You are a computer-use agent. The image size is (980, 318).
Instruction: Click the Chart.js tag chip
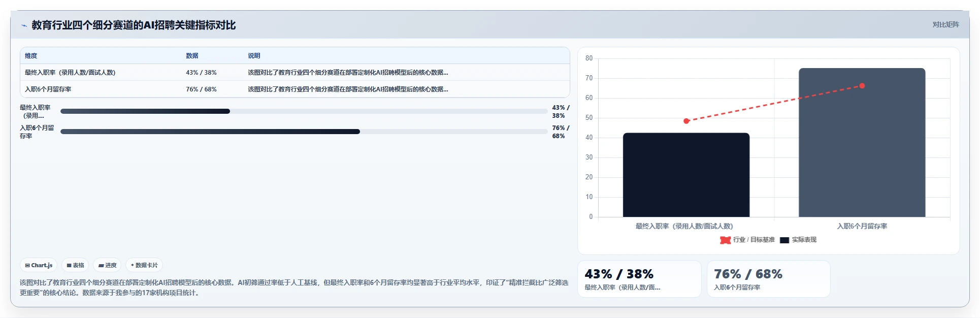39,265
